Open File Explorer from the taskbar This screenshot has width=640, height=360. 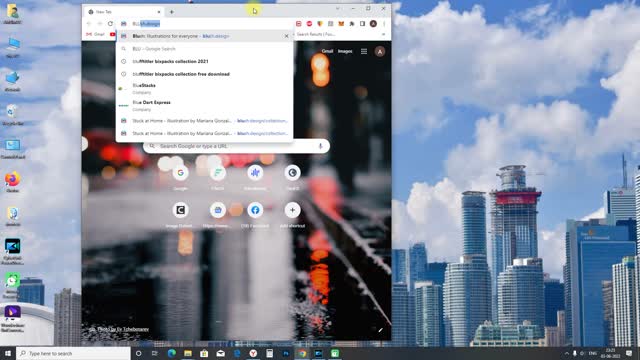tap(188, 353)
